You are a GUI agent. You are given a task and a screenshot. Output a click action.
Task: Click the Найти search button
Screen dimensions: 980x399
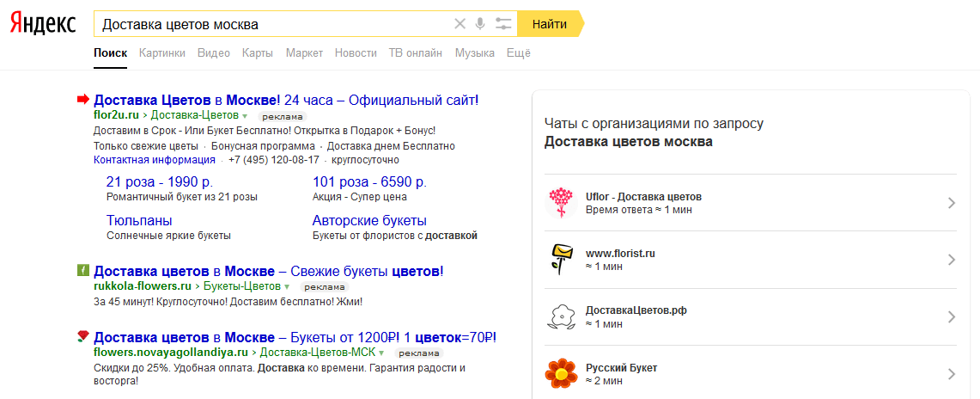tap(550, 24)
